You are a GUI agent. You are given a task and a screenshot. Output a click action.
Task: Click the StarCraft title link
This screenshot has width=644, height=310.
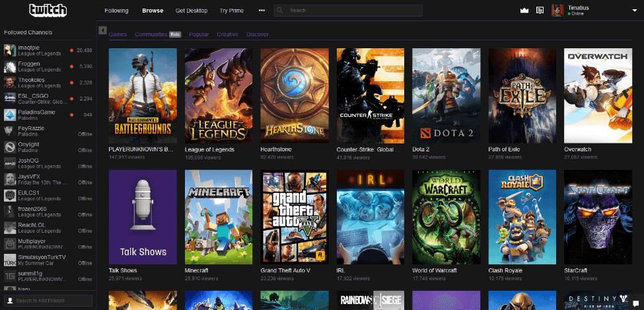576,271
